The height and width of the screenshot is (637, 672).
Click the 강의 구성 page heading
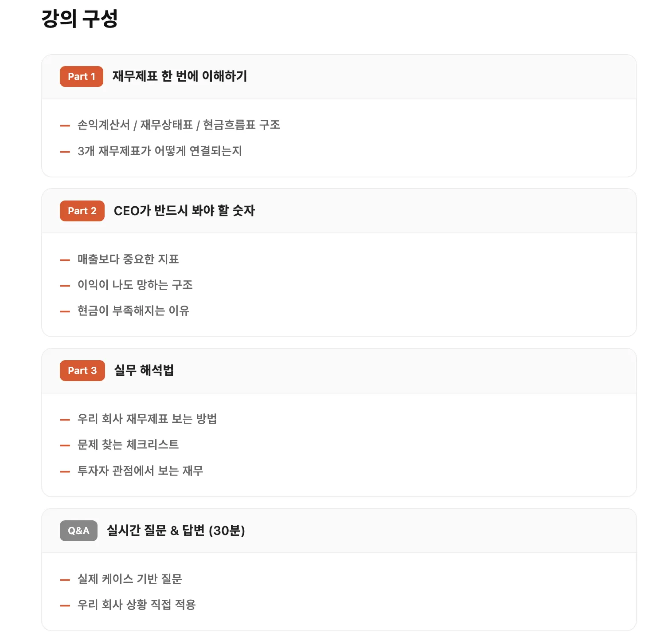tap(79, 19)
